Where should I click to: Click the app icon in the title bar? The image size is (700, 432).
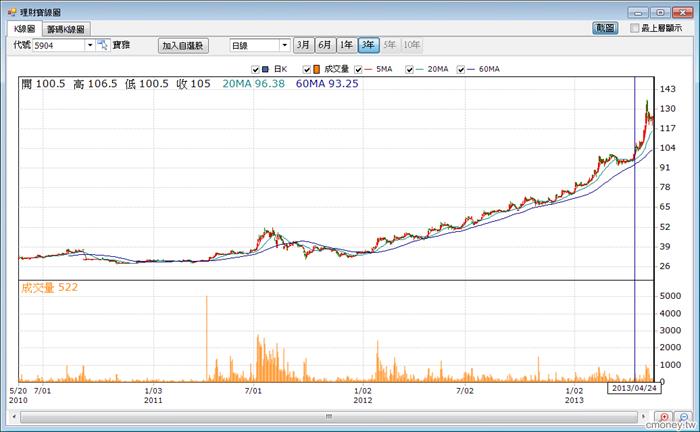coord(12,12)
